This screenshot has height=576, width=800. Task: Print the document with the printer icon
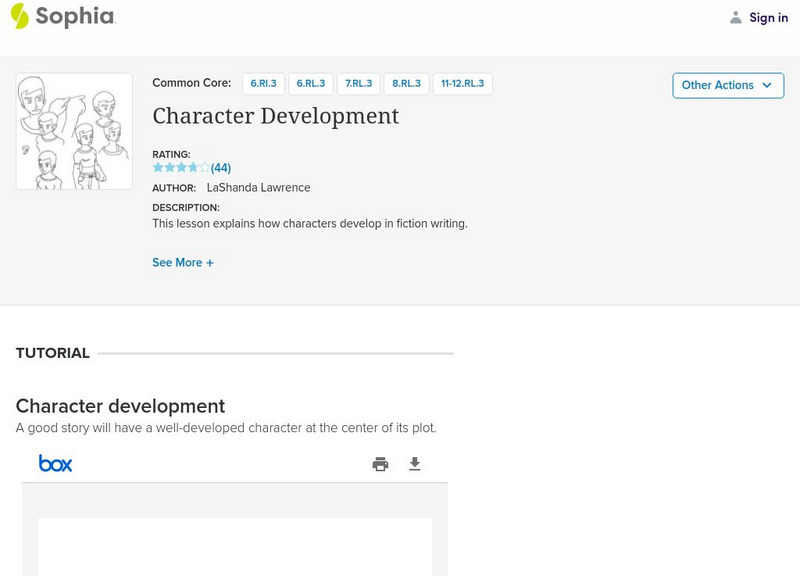[x=380, y=464]
